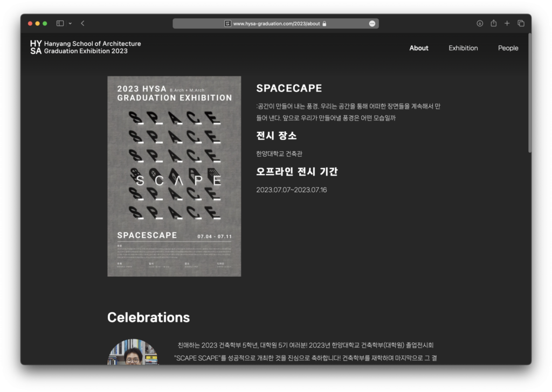The image size is (552, 392).
Task: Go to the Exhibition page
Action: (x=463, y=48)
